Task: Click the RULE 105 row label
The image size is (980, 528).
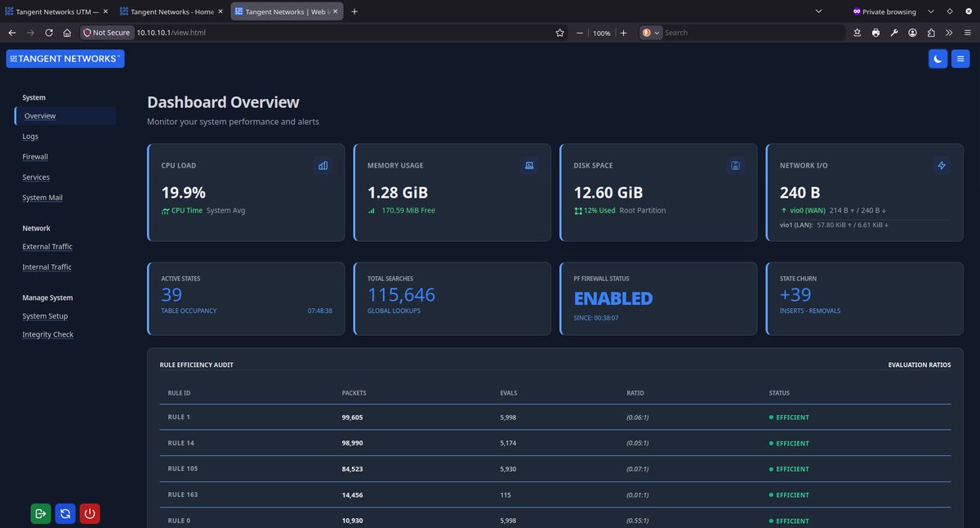Action: pos(183,469)
